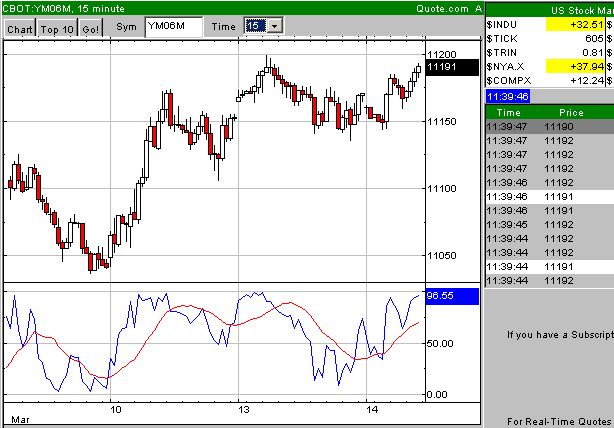Expand the Time interval dropdown arrow
This screenshot has height=428, width=614.
pos(275,26)
